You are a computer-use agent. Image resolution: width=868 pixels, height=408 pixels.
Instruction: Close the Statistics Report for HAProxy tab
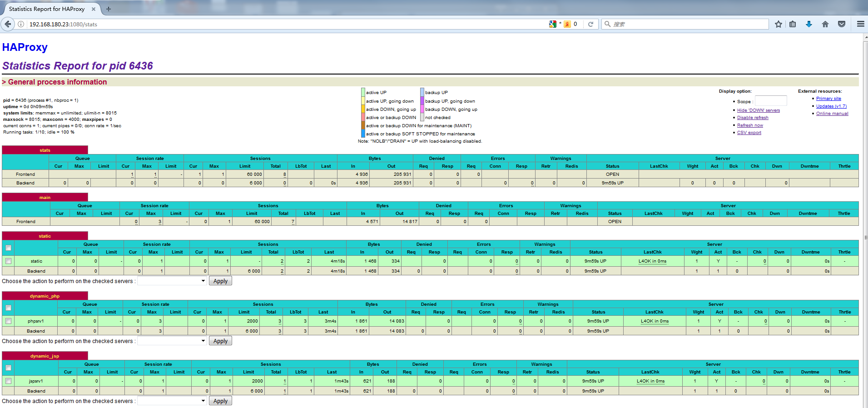click(x=94, y=9)
